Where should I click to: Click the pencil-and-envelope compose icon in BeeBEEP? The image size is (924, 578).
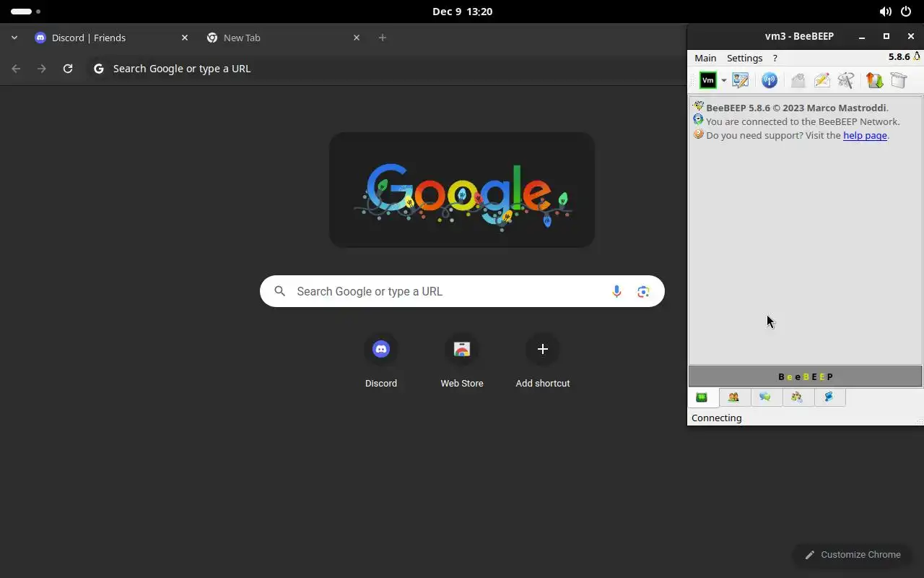tap(821, 80)
